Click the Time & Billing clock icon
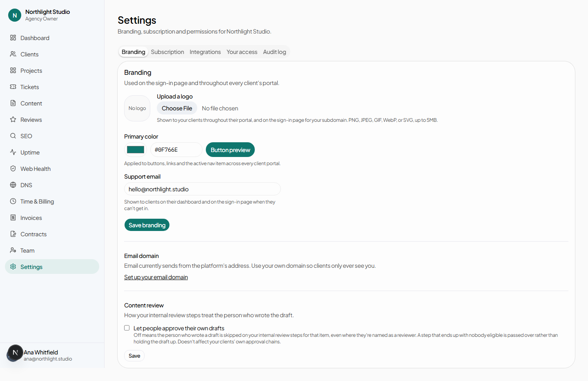588x381 pixels. (x=13, y=201)
